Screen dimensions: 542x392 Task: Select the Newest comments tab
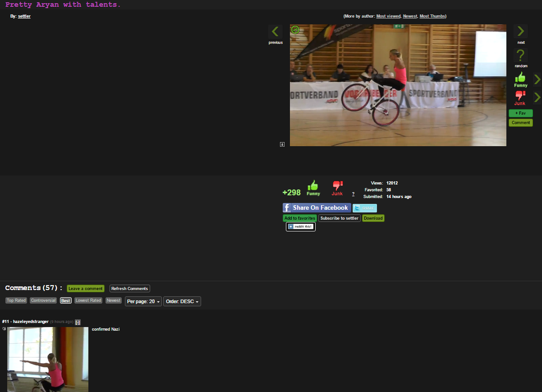(x=114, y=300)
